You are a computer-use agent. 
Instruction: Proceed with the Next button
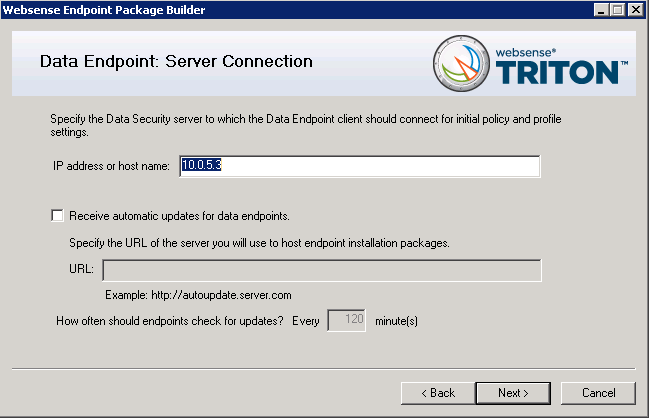click(513, 393)
